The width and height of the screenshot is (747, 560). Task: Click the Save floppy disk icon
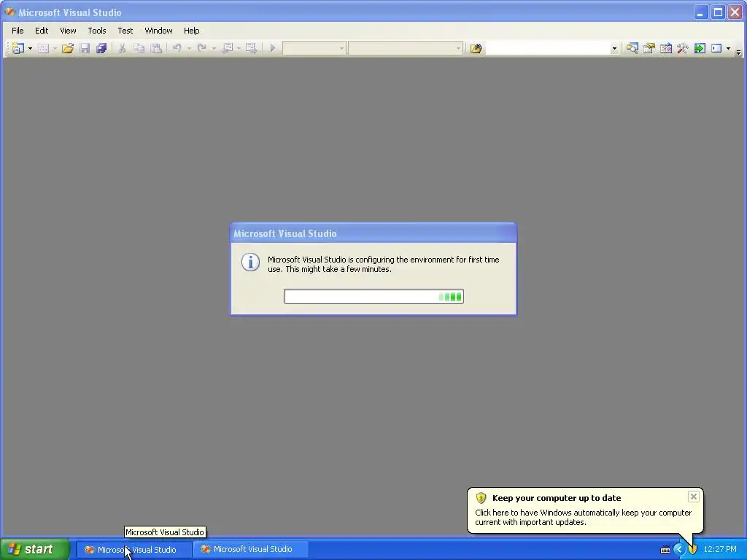click(85, 48)
